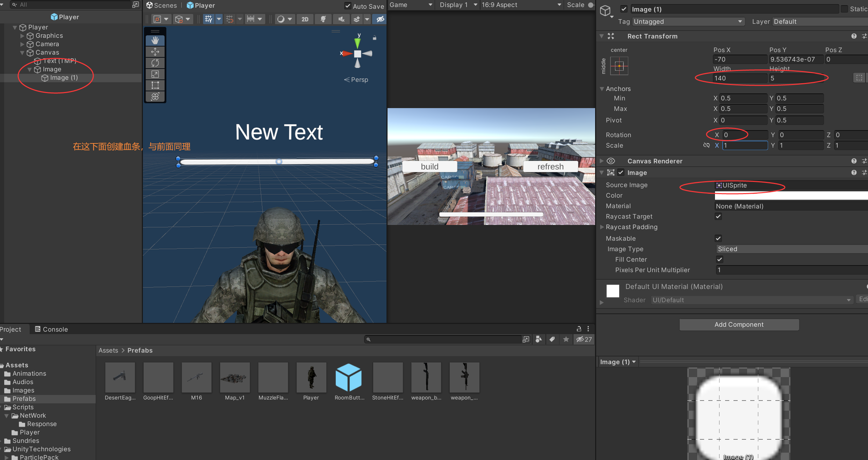The image size is (868, 460).
Task: Expand the Graphics object in hierarchy
Action: click(22, 36)
